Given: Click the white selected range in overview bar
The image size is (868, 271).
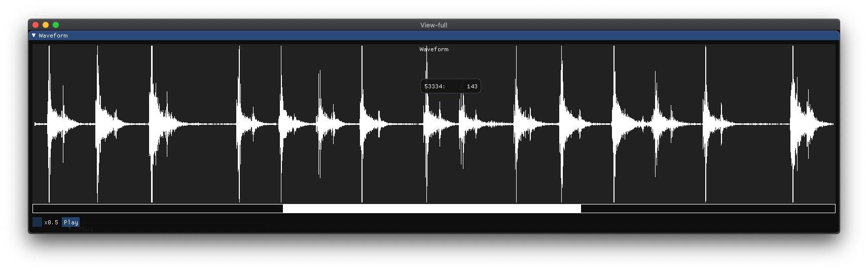Looking at the screenshot, I should pyautogui.click(x=431, y=209).
